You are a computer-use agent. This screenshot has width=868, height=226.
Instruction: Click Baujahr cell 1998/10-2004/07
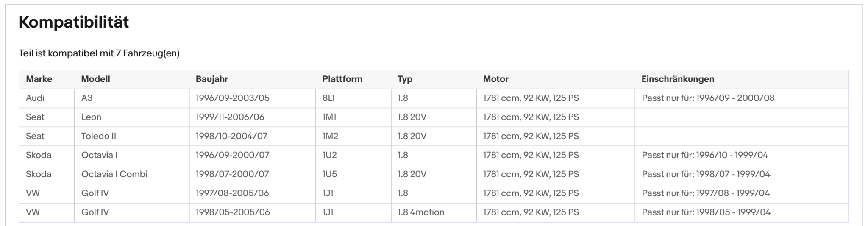point(252,137)
